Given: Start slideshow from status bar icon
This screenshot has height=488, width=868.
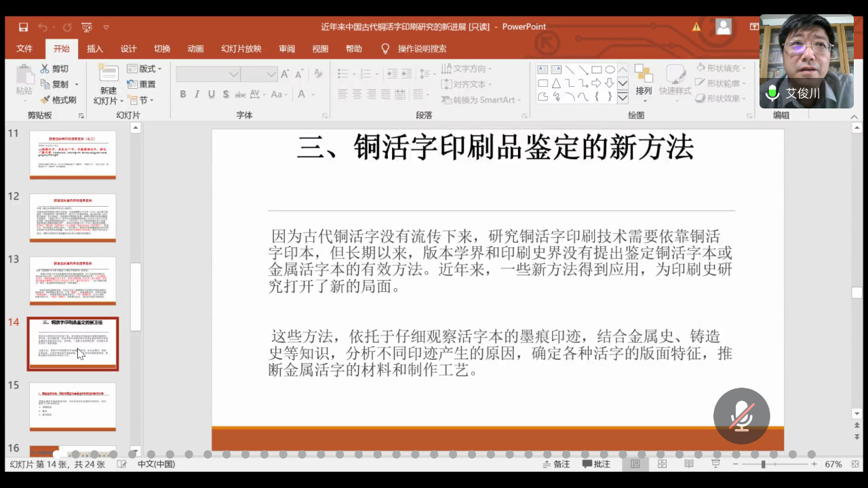Looking at the screenshot, I should (x=715, y=464).
